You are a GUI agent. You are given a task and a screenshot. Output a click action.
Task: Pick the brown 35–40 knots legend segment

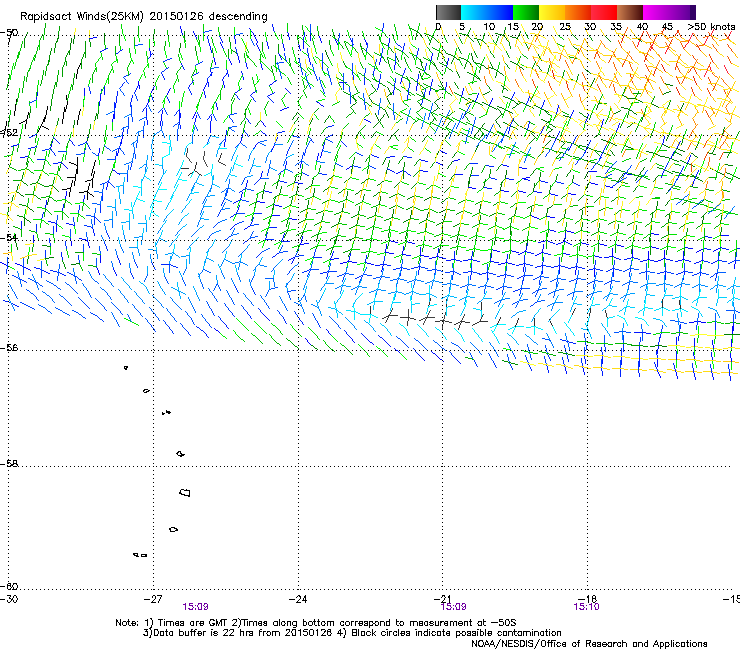click(x=630, y=12)
